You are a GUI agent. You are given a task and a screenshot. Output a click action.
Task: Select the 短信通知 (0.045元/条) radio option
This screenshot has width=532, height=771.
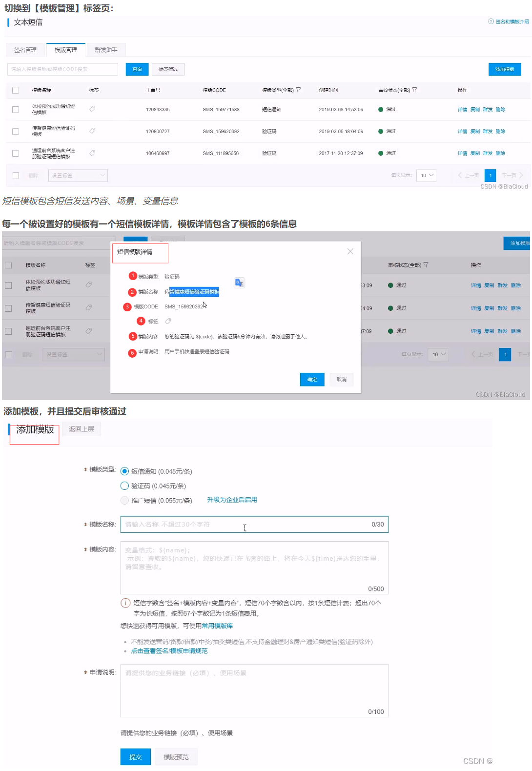click(x=124, y=471)
